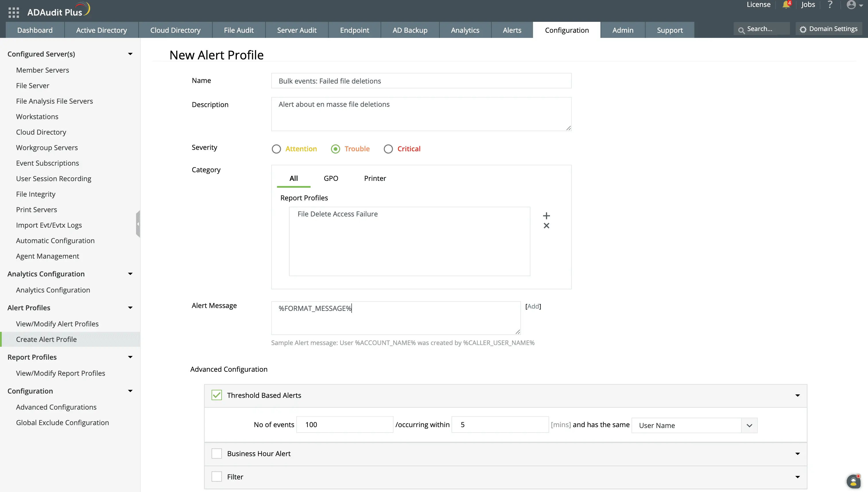Open the support chat agent icon
868x492 pixels.
pyautogui.click(x=853, y=481)
